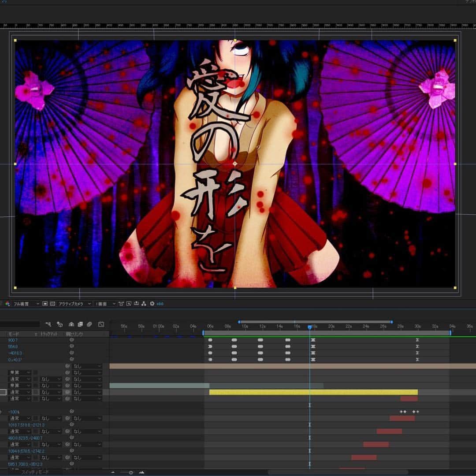Click the time navigator start handle
This screenshot has width=476, height=476.
239,322
